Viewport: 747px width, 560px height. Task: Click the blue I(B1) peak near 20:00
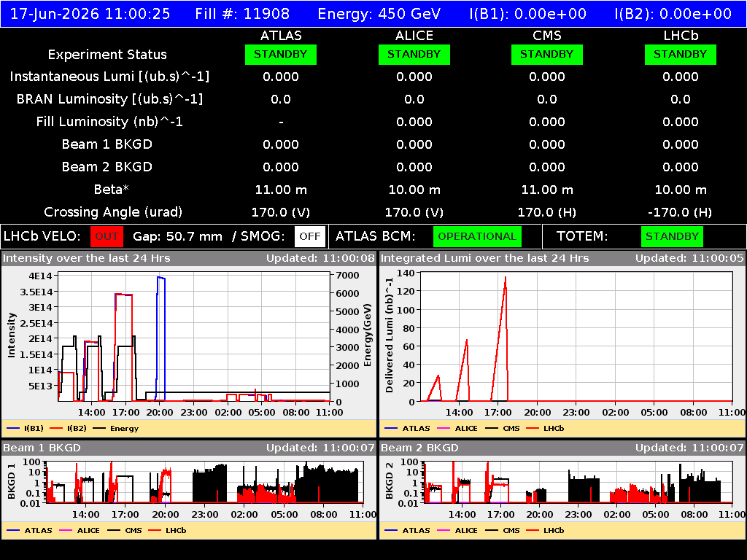pos(161,278)
